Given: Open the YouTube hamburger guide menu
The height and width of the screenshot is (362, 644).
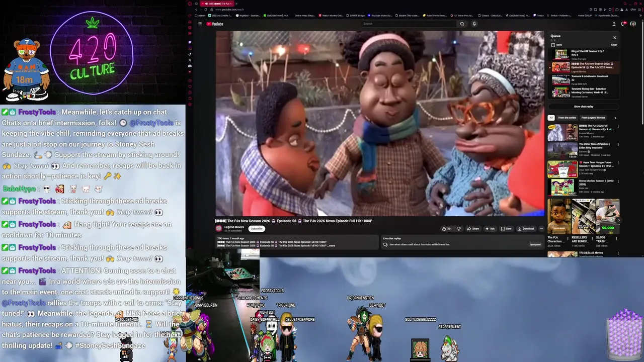Looking at the screenshot, I should [200, 24].
